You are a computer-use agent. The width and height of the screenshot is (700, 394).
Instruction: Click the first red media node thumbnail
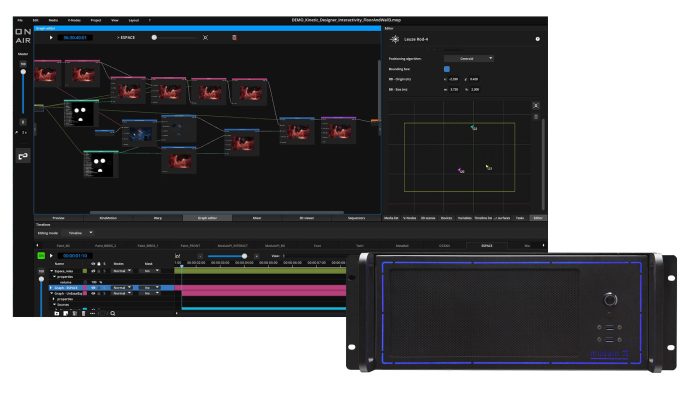pos(46,75)
